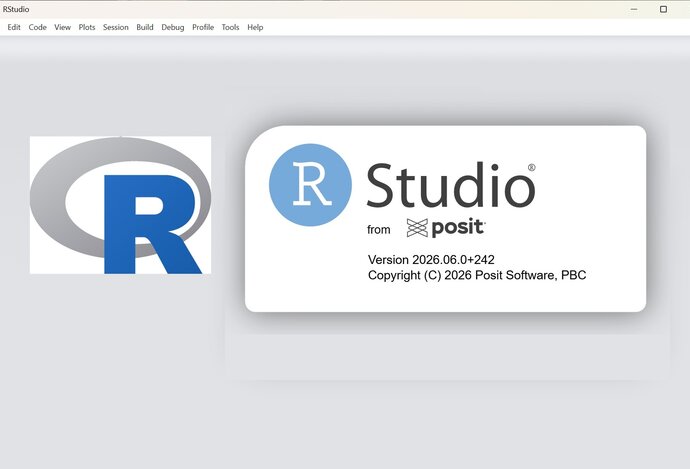This screenshot has width=690, height=469.
Task: Maximize the RStudio window
Action: point(663,9)
